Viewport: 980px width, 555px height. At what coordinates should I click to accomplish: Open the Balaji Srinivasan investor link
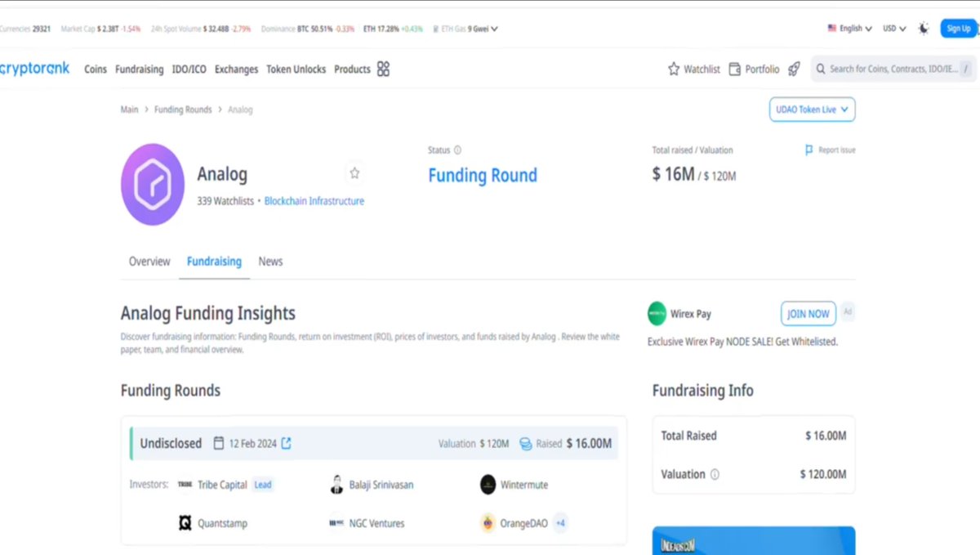381,485
